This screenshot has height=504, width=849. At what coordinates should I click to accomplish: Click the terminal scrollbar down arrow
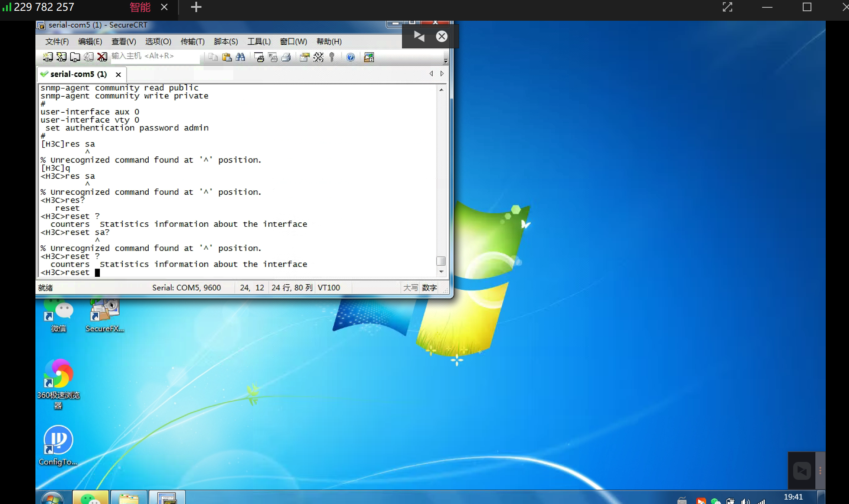coord(441,272)
